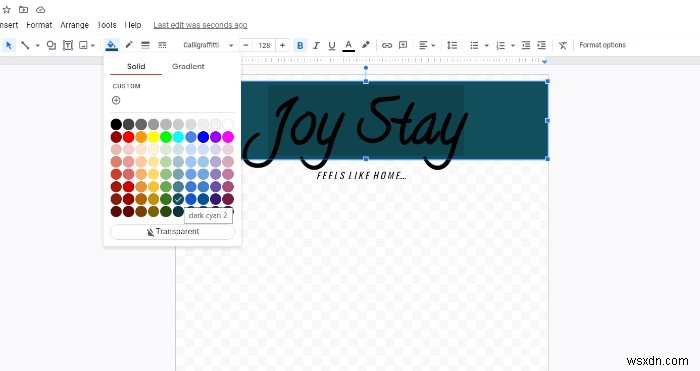Image resolution: width=700 pixels, height=371 pixels.
Task: Open the Arrange menu
Action: 74,25
